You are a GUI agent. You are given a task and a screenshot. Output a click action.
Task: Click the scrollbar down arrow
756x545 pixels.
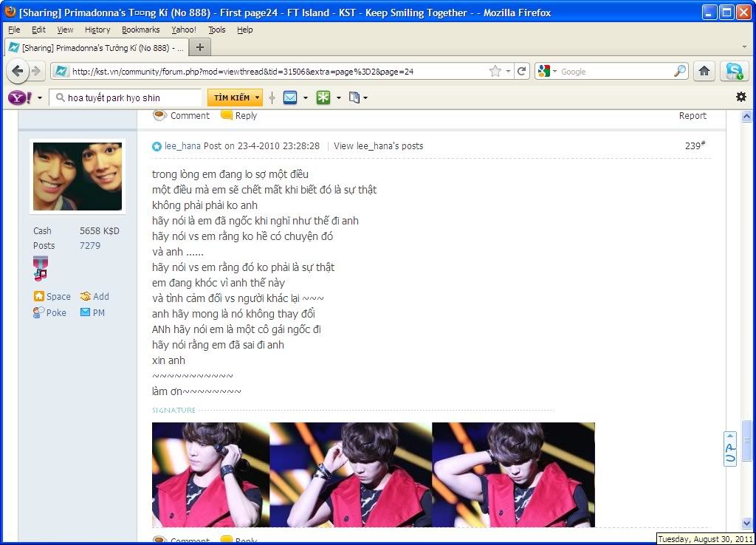[746, 523]
